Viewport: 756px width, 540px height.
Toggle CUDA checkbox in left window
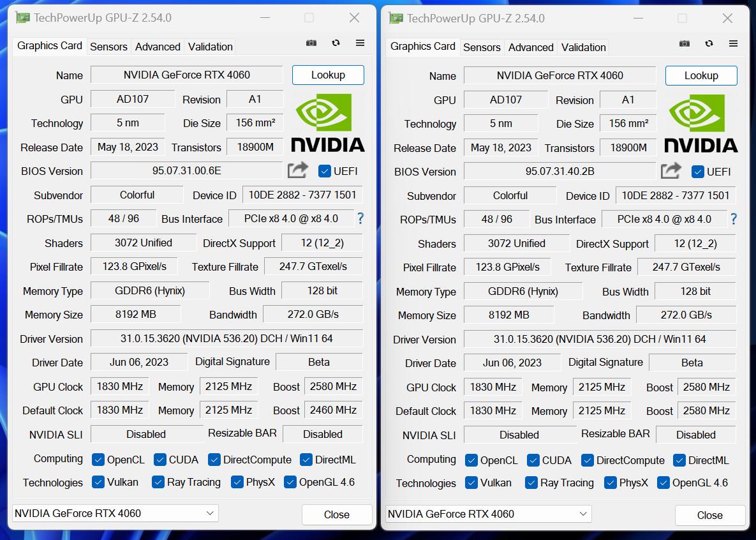pyautogui.click(x=160, y=460)
